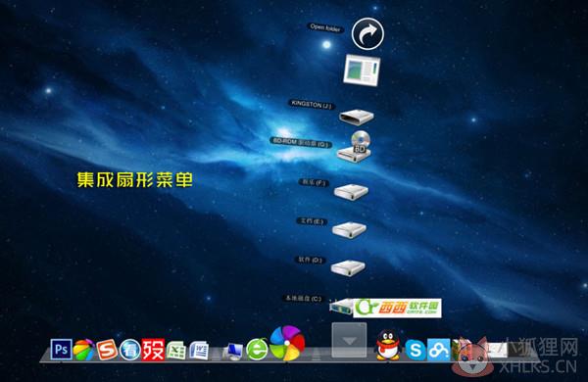This screenshot has height=382, width=588.
Task: Launch Photoshop from the dock
Action: point(61,350)
